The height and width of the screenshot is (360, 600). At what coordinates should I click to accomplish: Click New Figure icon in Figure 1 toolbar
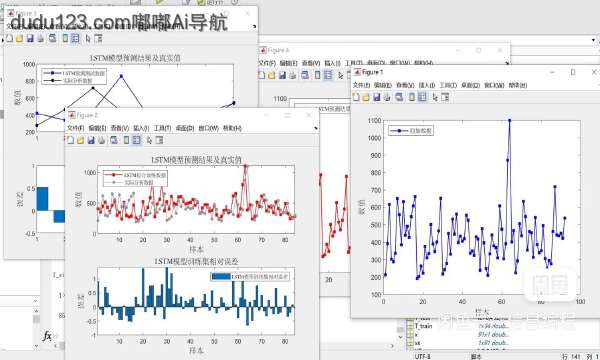pyautogui.click(x=356, y=97)
